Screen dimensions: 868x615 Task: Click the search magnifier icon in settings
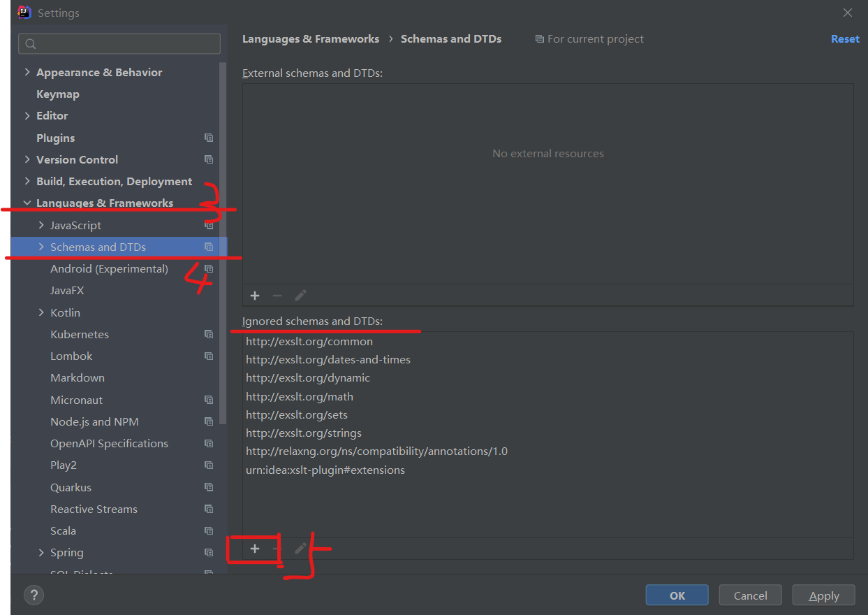[x=31, y=44]
